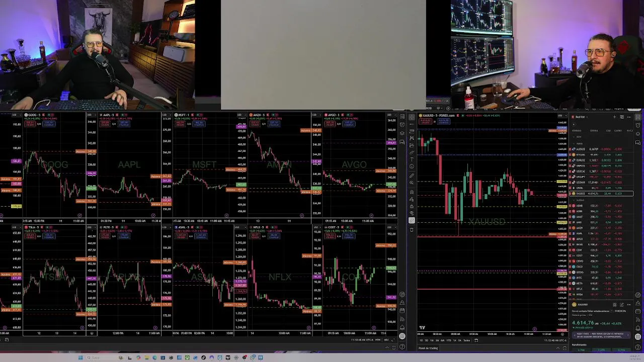This screenshot has height=362, width=644.
Task: Open the watchlist advanced view icon
Action: [622, 117]
